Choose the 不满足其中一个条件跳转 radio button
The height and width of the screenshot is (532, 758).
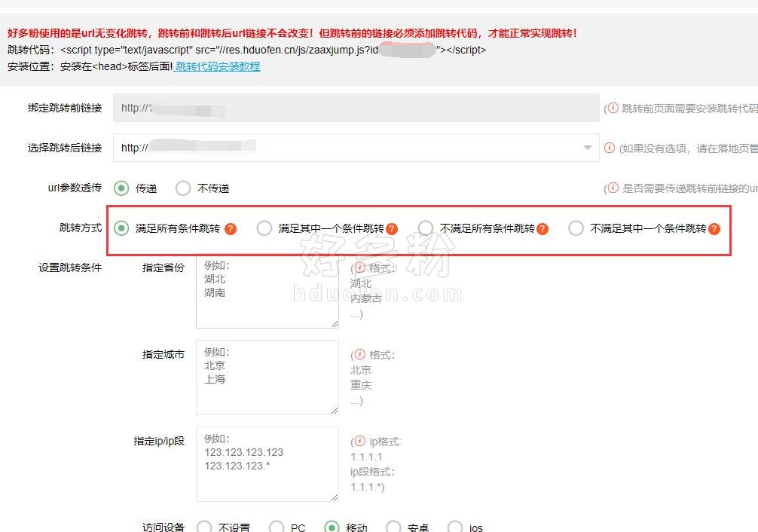[x=576, y=228]
